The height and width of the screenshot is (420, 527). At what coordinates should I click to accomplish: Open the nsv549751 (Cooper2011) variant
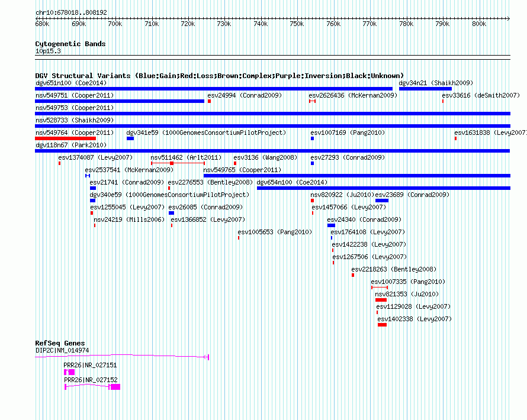point(75,95)
